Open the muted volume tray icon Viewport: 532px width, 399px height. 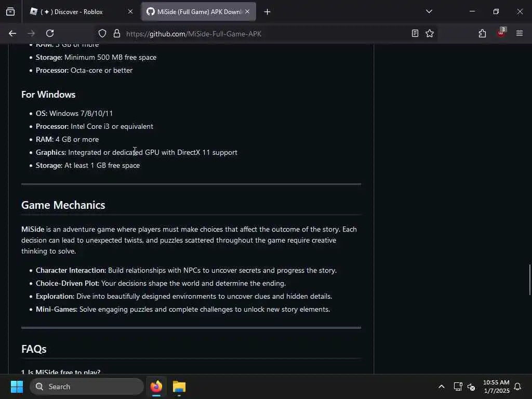click(x=471, y=387)
